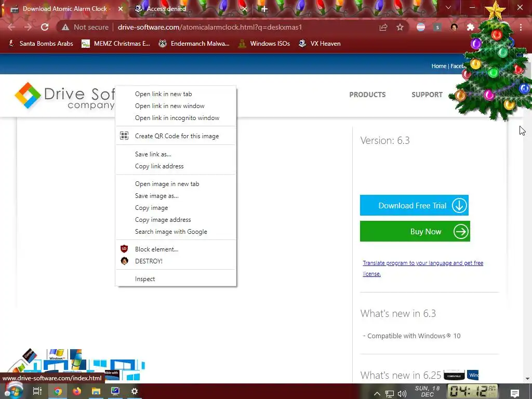Open Task View on the taskbar
Screen dimensions: 532x399
click(37, 391)
